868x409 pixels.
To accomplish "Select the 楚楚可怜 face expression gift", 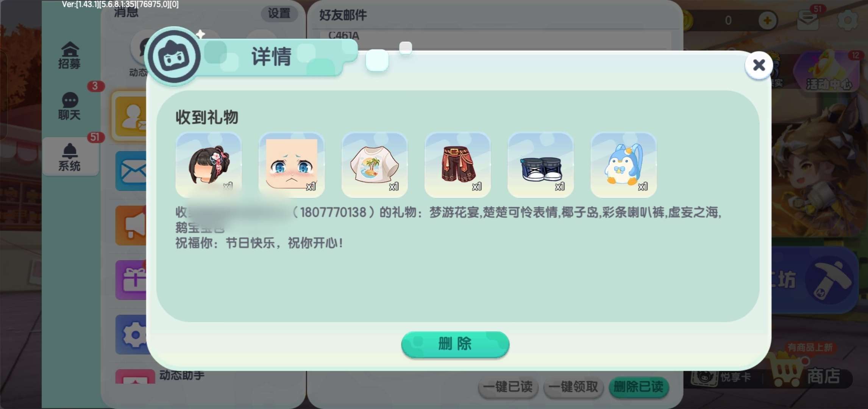I will [291, 165].
